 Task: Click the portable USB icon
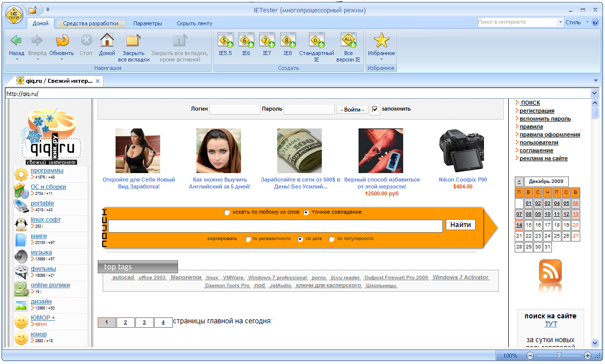coord(21,207)
